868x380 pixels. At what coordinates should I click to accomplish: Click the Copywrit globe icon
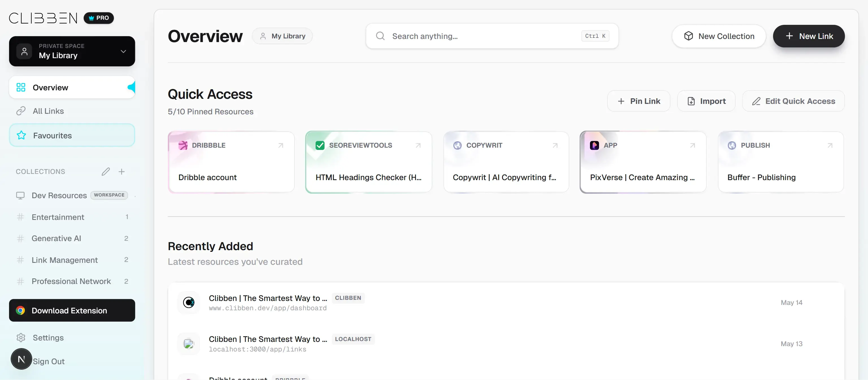(x=457, y=145)
